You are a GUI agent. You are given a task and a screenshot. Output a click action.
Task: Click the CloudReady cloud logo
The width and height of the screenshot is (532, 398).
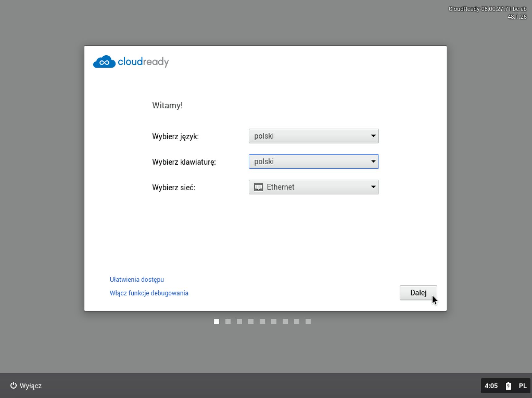(x=104, y=62)
